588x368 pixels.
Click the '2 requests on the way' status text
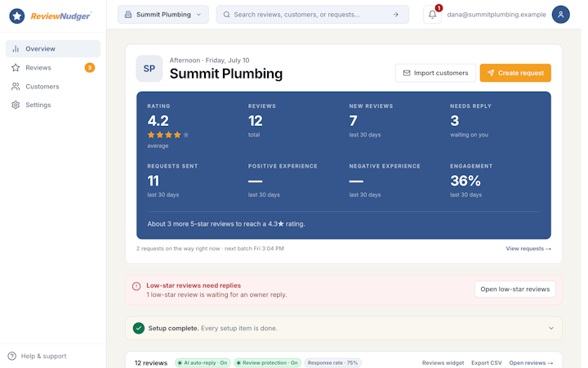coord(210,249)
